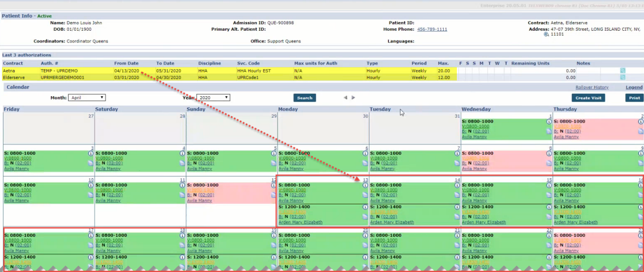Click From Date 04/13/2020 cell
Viewport: 644px width, 272px height.
pos(127,71)
